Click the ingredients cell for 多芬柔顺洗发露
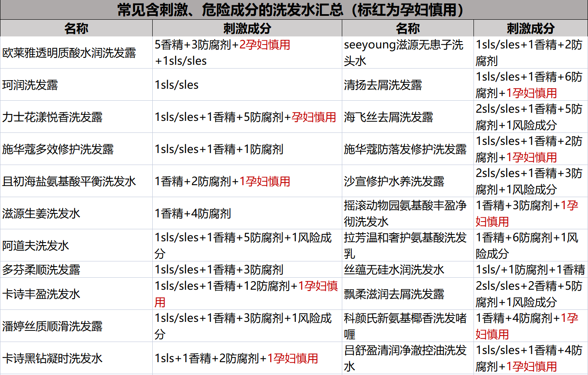The image size is (588, 375). pyautogui.click(x=247, y=270)
